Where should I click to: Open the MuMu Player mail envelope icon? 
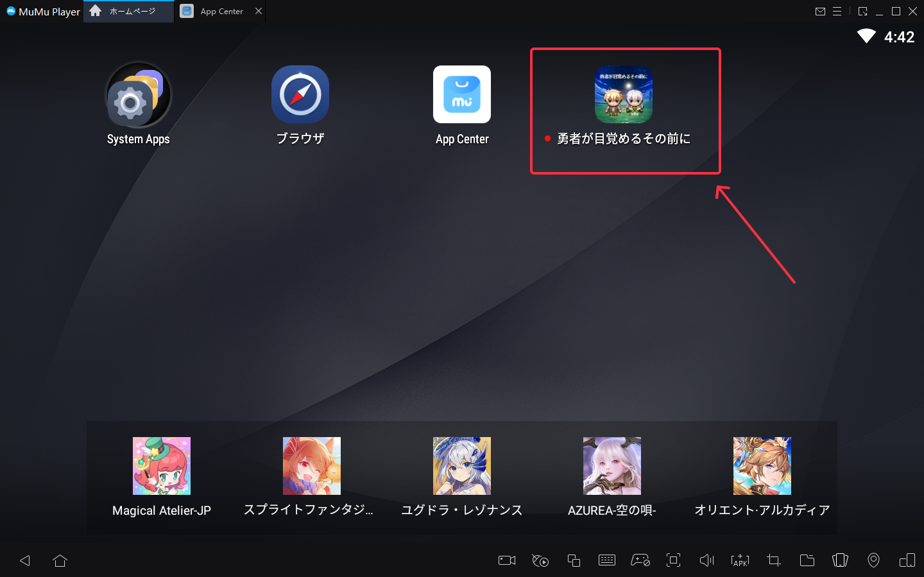820,12
